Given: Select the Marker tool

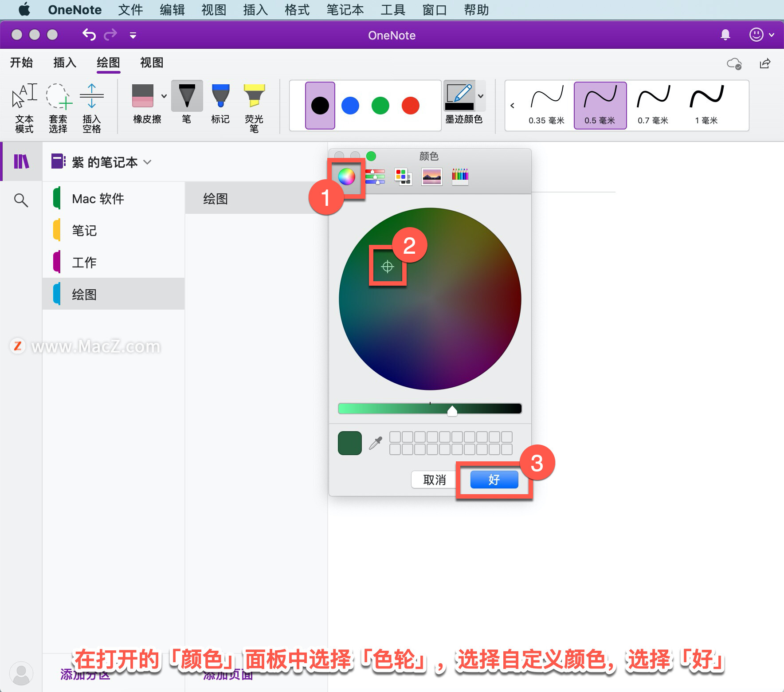Looking at the screenshot, I should coord(220,103).
